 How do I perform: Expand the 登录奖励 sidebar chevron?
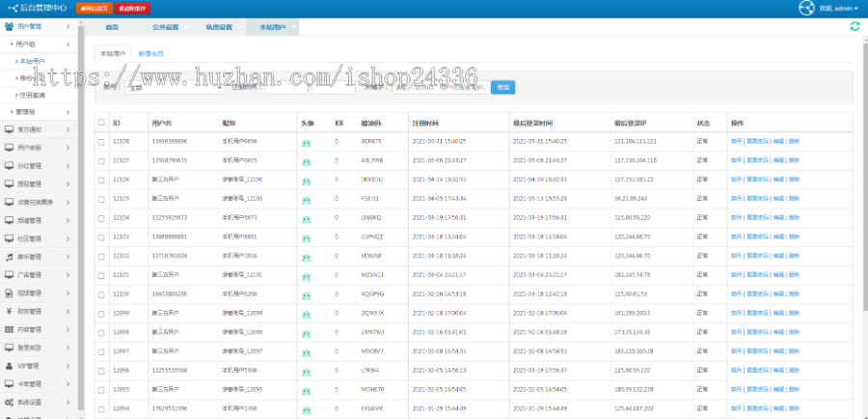pos(68,348)
